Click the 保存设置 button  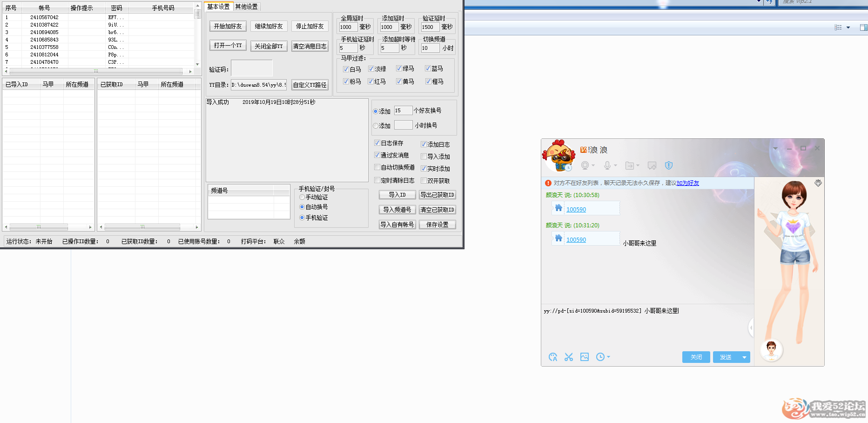coord(437,225)
